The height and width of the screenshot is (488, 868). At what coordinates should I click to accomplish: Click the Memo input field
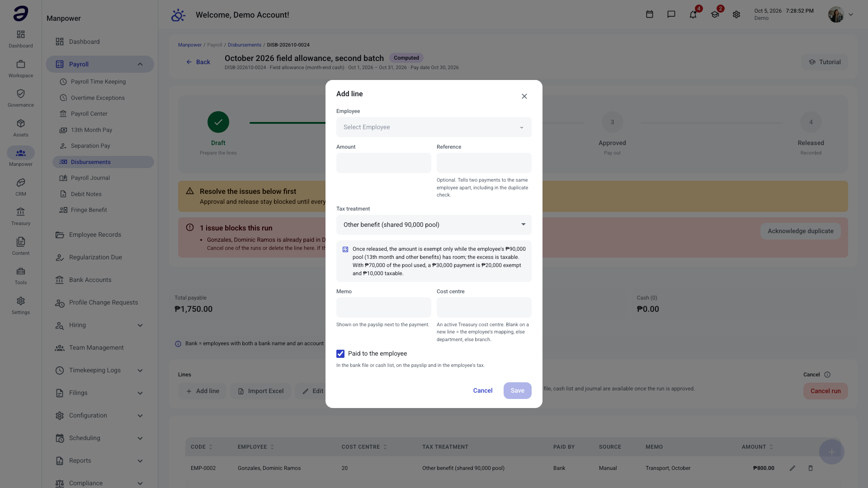click(x=384, y=307)
